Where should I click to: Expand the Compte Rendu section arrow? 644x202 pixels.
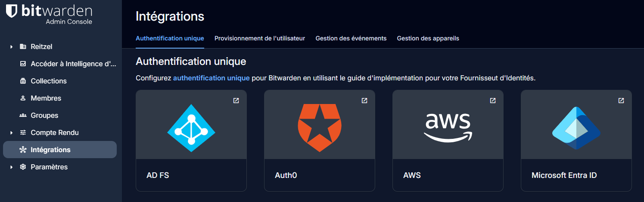(x=12, y=132)
